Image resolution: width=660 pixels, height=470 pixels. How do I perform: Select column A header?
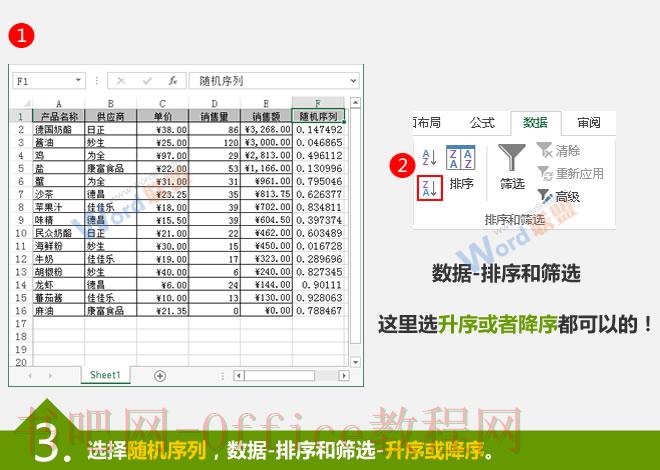59,104
